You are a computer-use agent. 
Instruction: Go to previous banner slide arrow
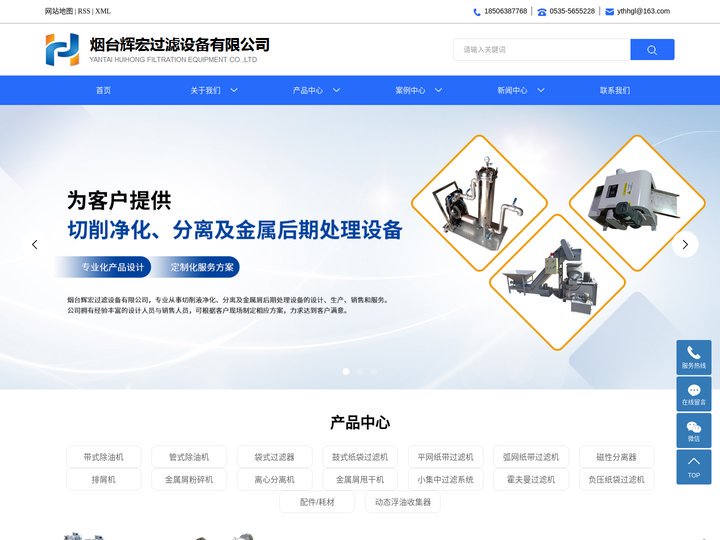click(x=34, y=245)
